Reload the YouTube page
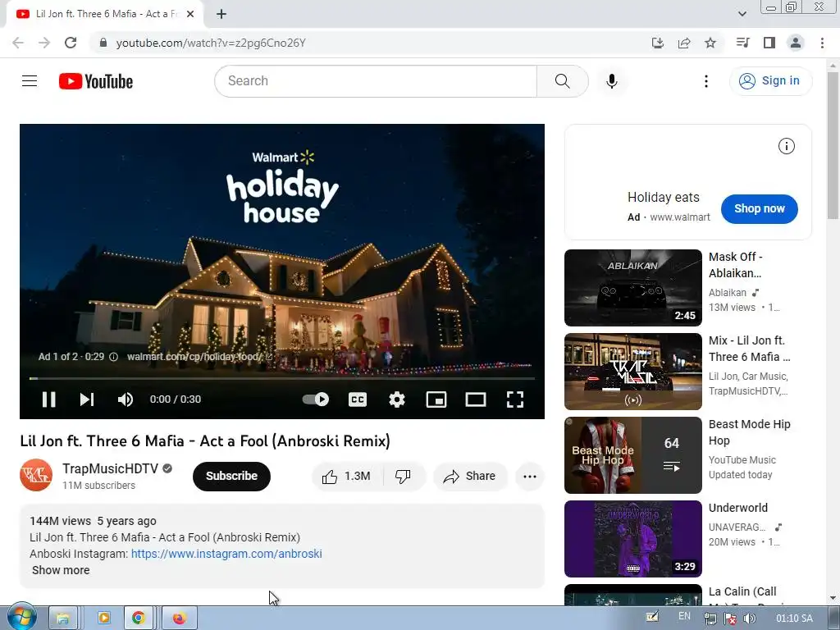Screen dimensions: 840x630 [71, 43]
